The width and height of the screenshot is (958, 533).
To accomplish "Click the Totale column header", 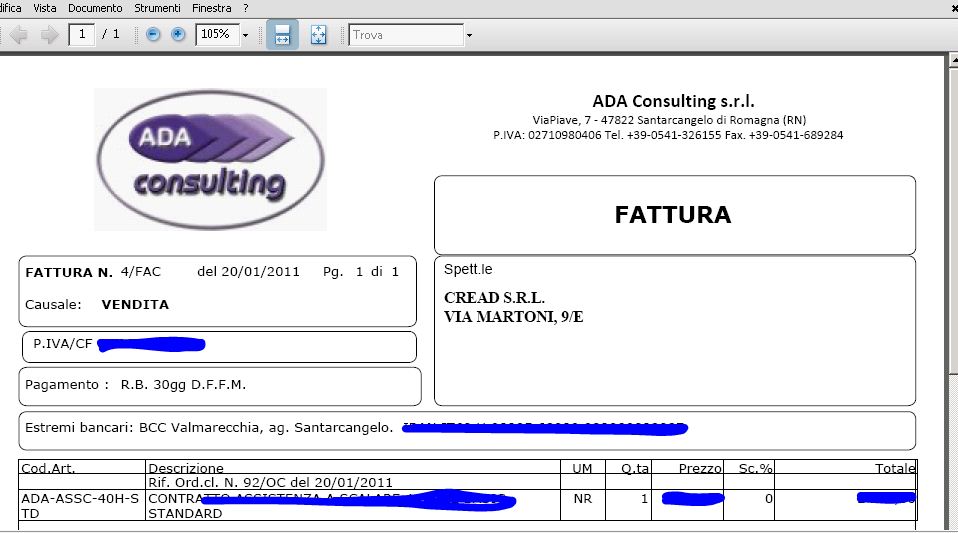I will pos(895,468).
